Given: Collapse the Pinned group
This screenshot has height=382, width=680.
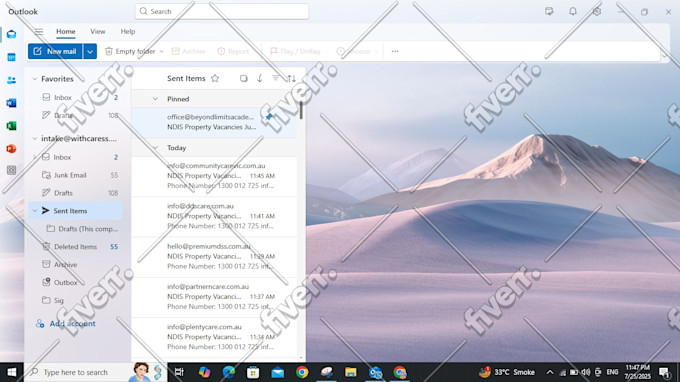Looking at the screenshot, I should 155,99.
